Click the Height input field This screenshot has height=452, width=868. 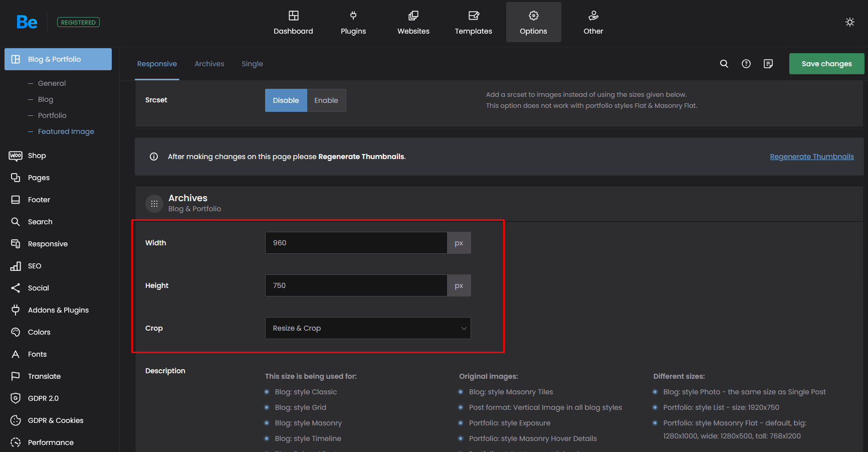click(x=356, y=285)
